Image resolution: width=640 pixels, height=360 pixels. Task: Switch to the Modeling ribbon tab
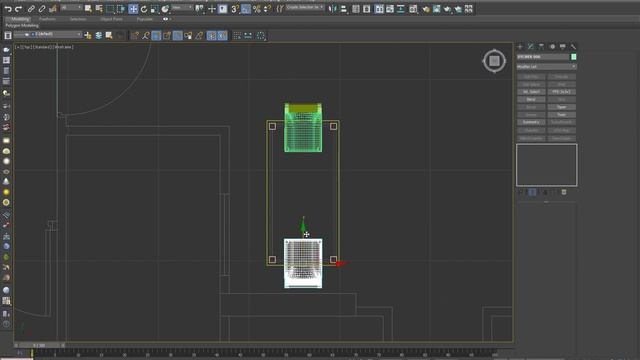pos(20,19)
